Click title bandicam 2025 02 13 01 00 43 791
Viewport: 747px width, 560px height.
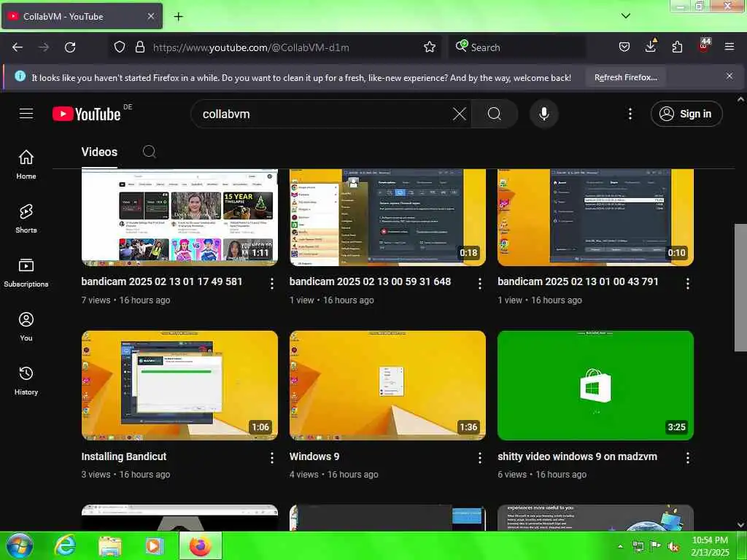[x=578, y=281]
